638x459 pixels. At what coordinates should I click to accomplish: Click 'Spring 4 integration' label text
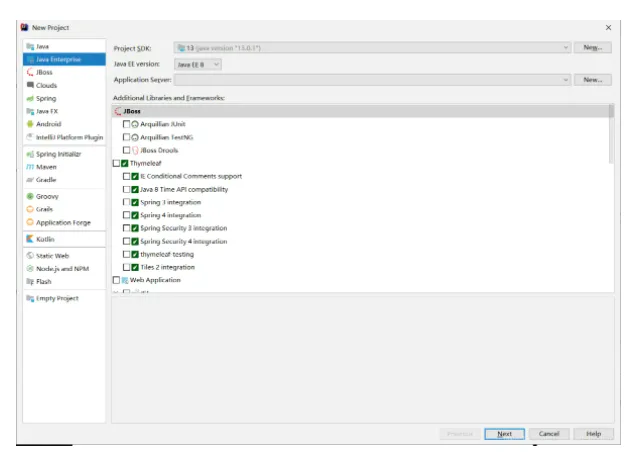(170, 215)
